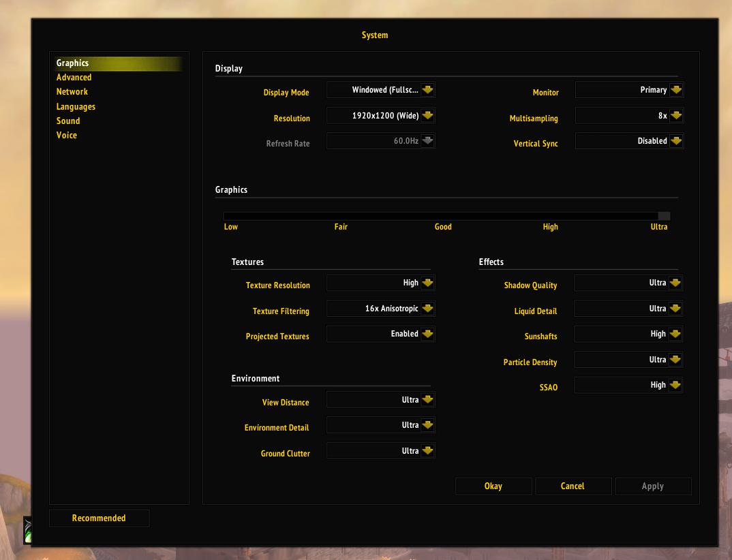Click the Projected Textures arrow icon
The width and height of the screenshot is (732, 560).
[427, 334]
